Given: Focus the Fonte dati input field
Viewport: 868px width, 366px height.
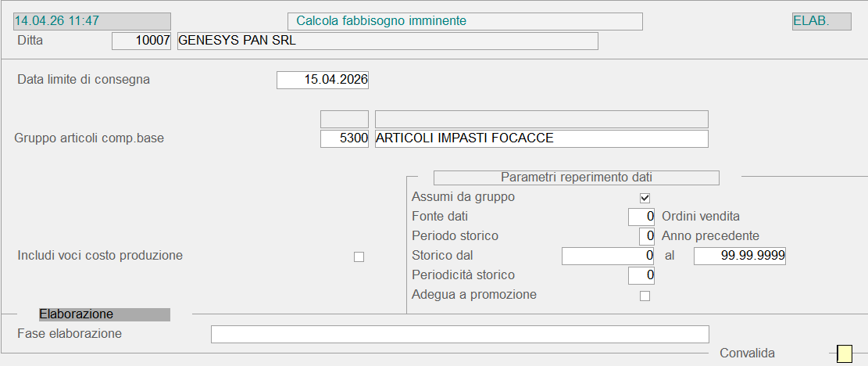Looking at the screenshot, I should point(641,217).
